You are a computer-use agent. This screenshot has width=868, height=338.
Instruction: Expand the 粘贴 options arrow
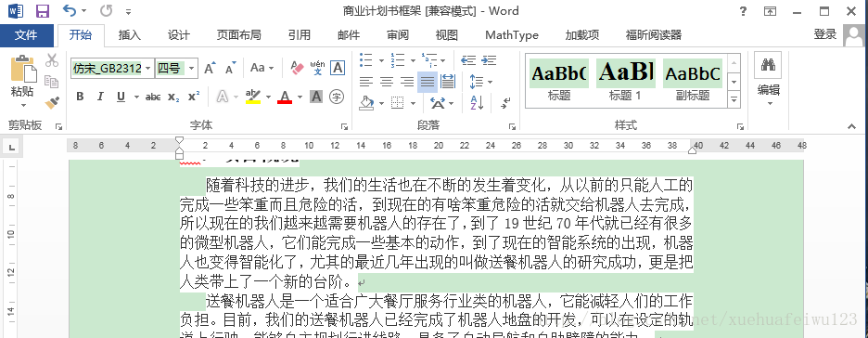[22, 105]
